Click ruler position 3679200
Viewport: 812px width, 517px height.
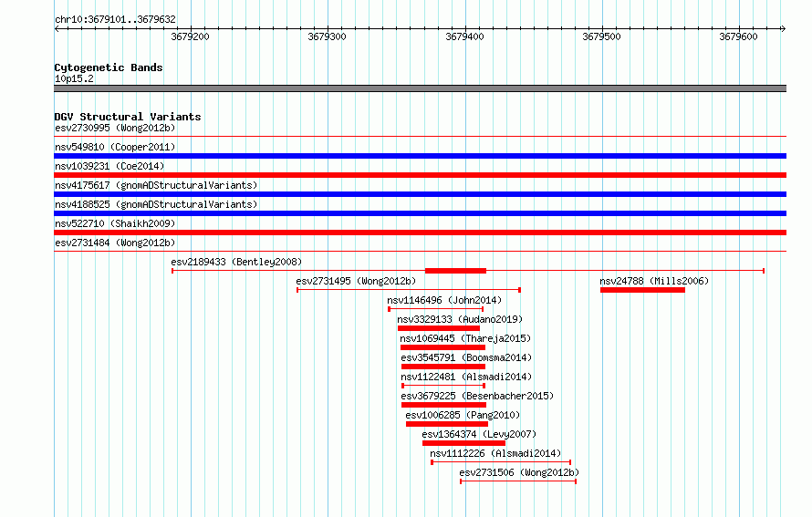point(190,36)
